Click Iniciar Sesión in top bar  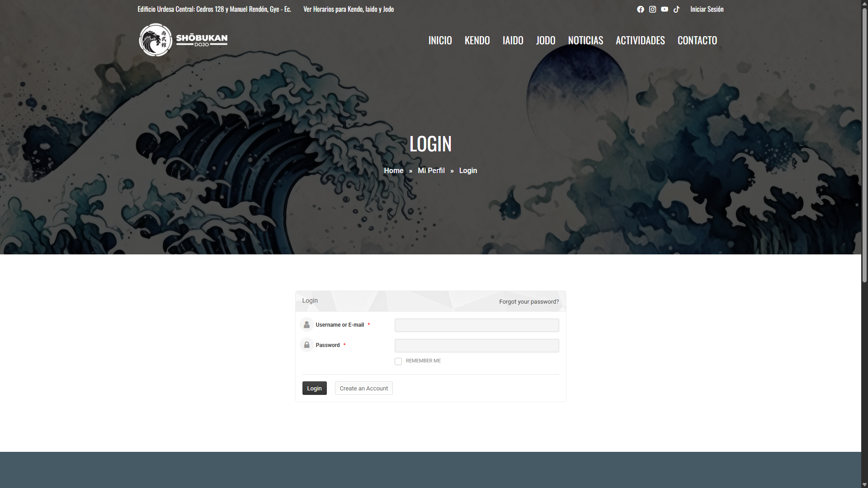click(707, 9)
